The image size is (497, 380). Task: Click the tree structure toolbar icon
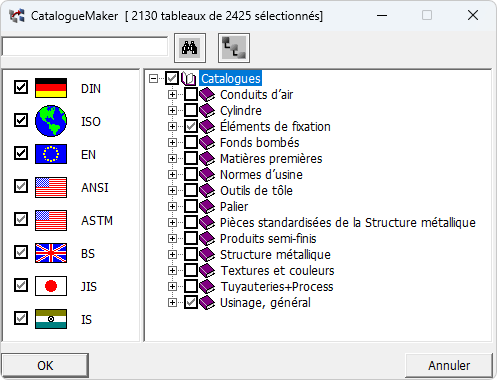coord(234,48)
